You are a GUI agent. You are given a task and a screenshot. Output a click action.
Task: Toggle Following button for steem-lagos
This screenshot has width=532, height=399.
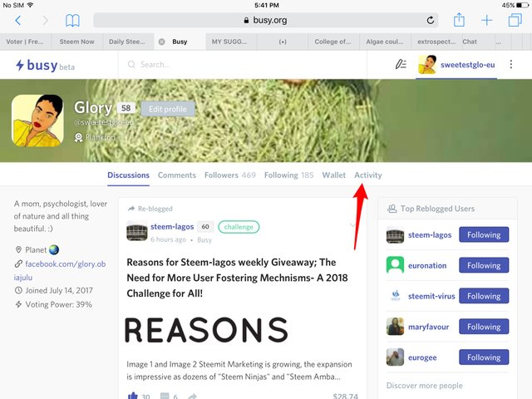(484, 234)
